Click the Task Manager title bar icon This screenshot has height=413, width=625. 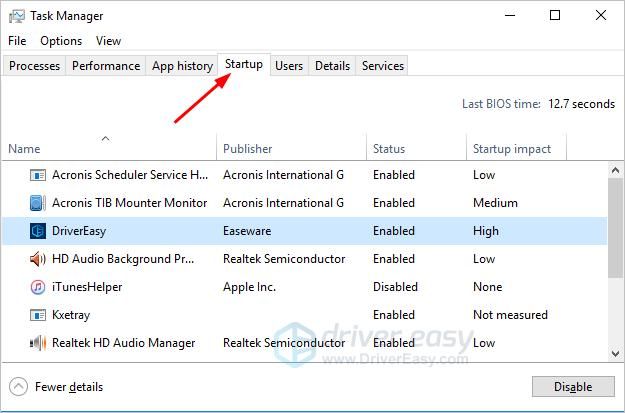[x=16, y=16]
